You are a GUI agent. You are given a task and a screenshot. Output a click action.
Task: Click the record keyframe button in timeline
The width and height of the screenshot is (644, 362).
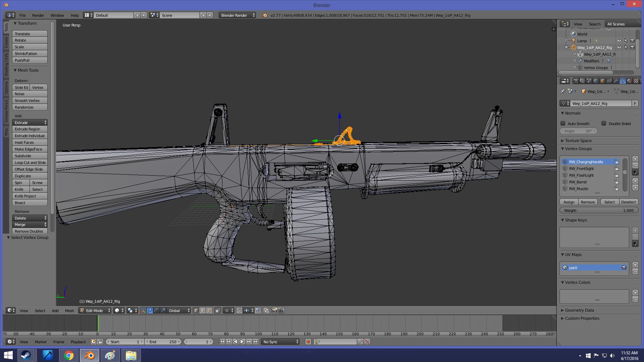[308, 342]
